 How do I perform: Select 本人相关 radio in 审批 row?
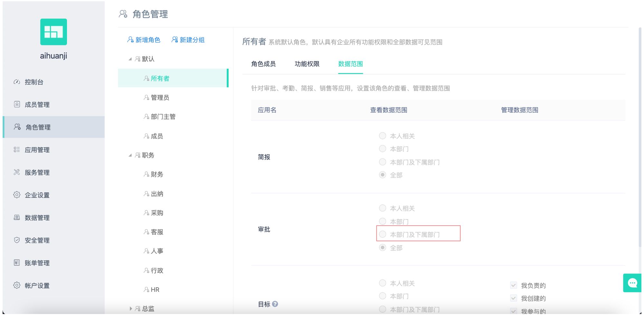(x=383, y=208)
